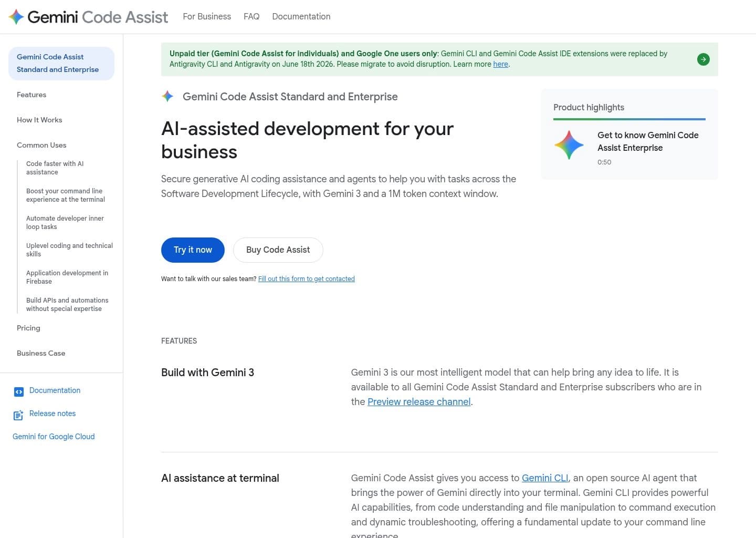Image resolution: width=756 pixels, height=538 pixels.
Task: Open FAQ in the top navigation
Action: click(251, 17)
